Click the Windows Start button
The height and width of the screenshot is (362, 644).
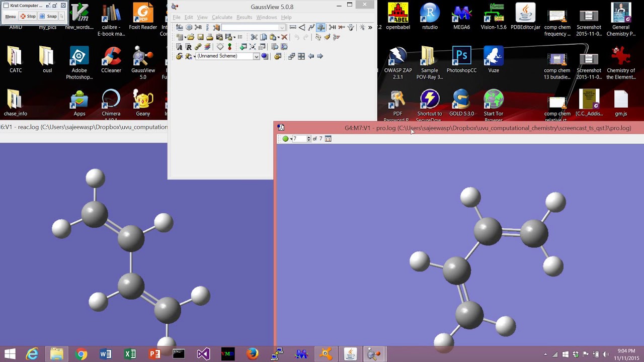tap(10, 354)
